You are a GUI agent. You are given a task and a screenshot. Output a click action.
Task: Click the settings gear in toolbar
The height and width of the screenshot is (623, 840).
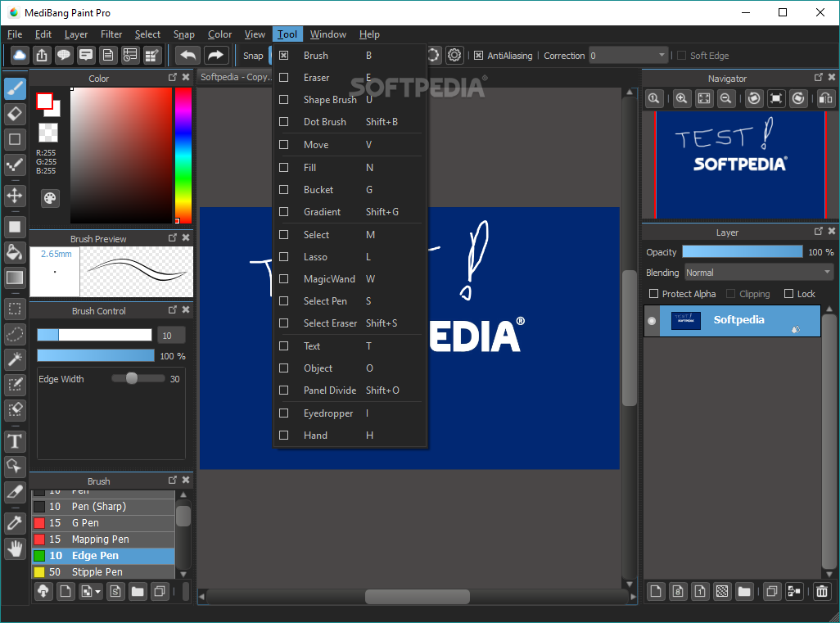(454, 55)
